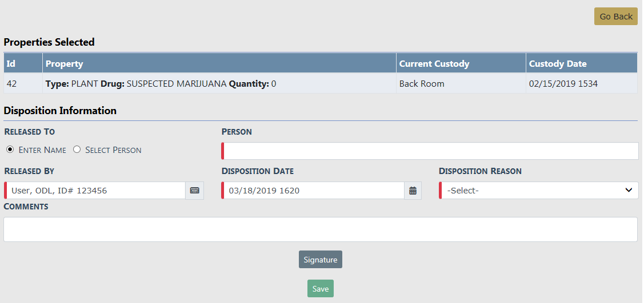Focus the Comments text area

[x=320, y=229]
